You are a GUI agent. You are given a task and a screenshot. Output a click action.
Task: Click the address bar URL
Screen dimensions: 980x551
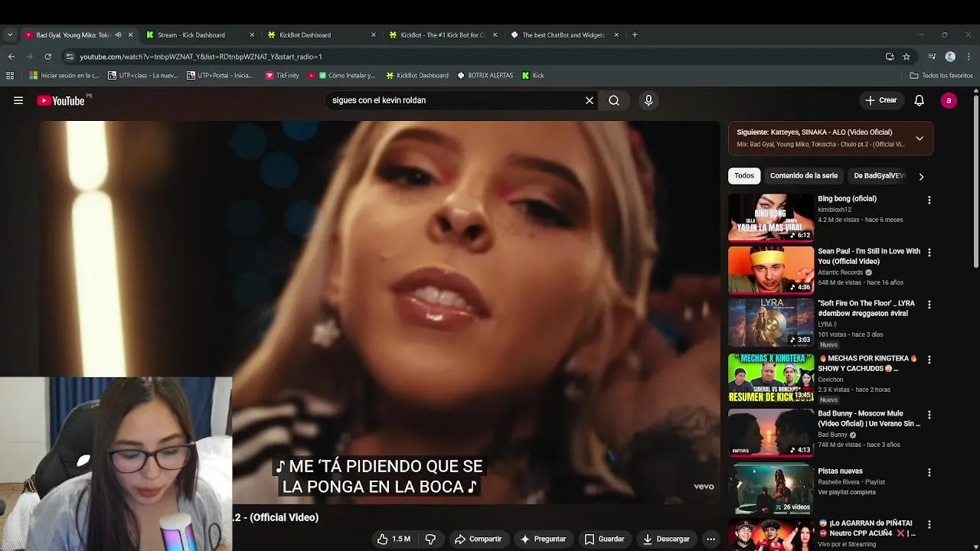pyautogui.click(x=201, y=57)
